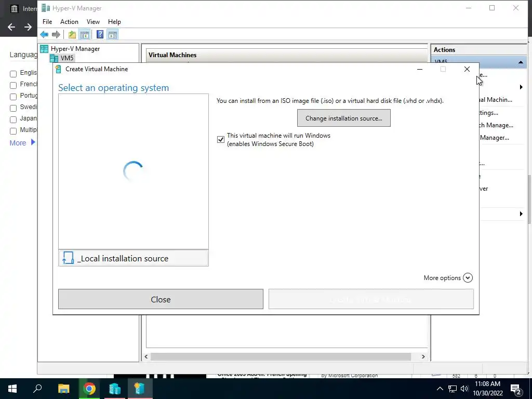Click the Close button in the dialog

click(161, 299)
